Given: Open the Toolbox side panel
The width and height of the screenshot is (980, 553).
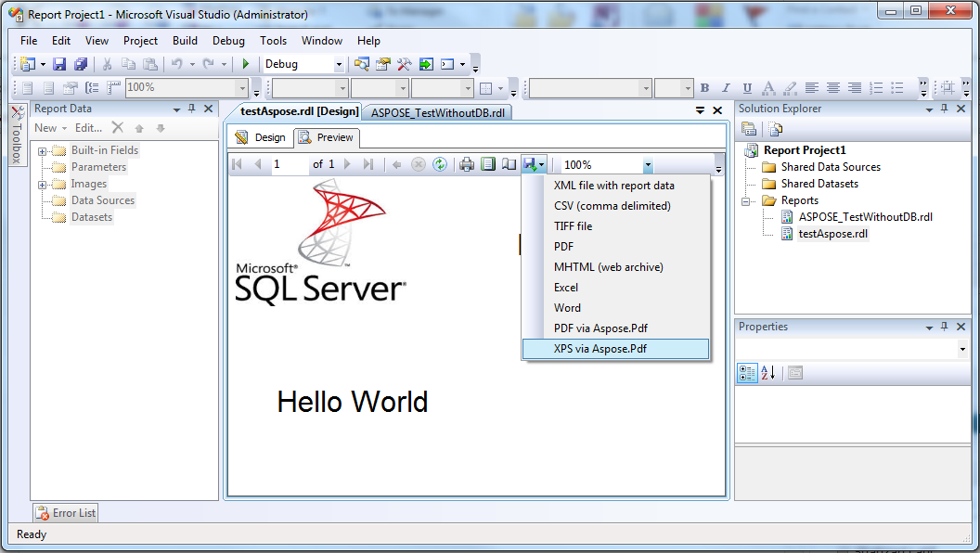Looking at the screenshot, I should 18,135.
